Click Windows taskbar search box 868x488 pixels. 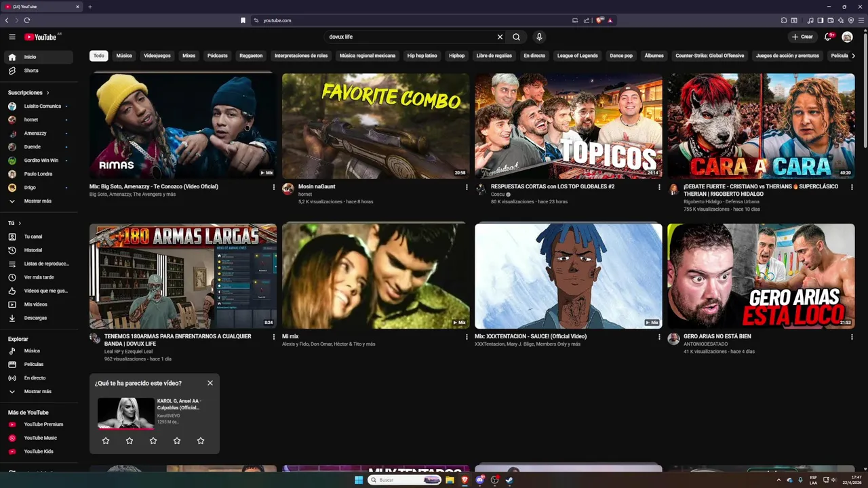[x=405, y=481]
